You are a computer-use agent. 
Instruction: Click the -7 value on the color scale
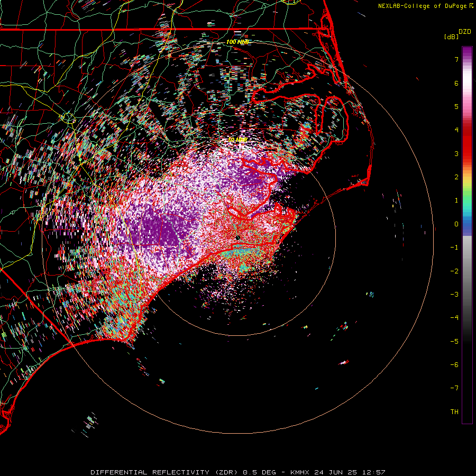454,388
